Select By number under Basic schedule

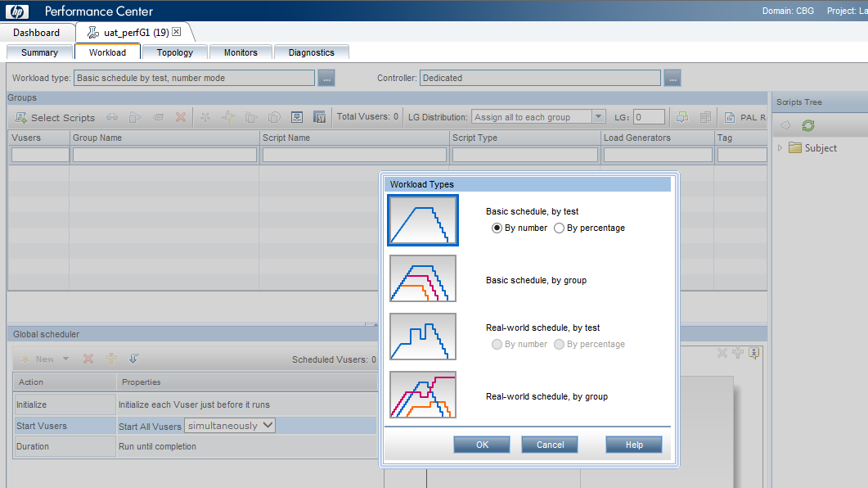497,228
